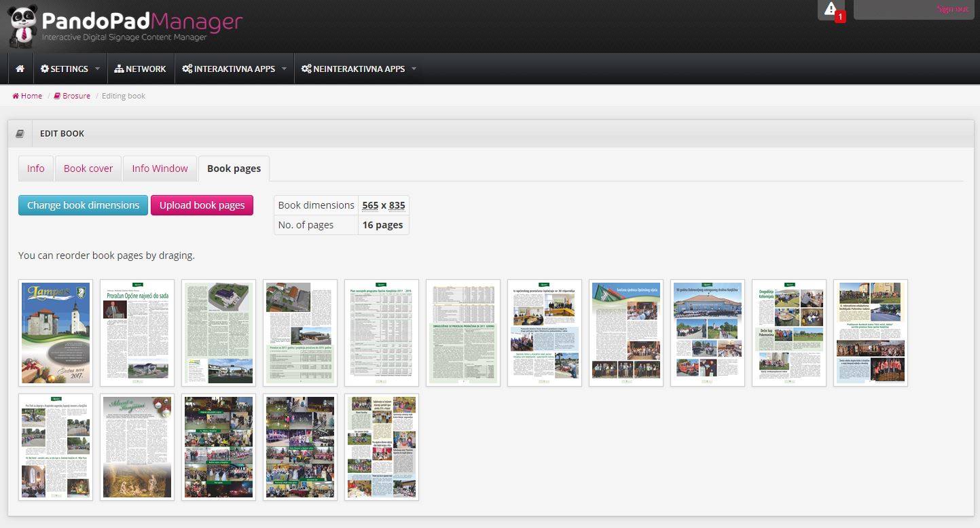Expand the Interaktivna Apps dropdown
The height and width of the screenshot is (528, 980).
tap(234, 69)
